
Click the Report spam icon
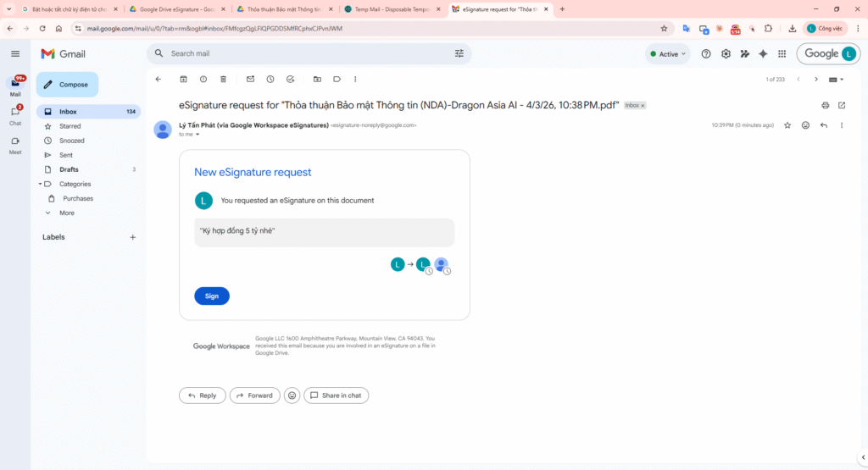(x=203, y=79)
